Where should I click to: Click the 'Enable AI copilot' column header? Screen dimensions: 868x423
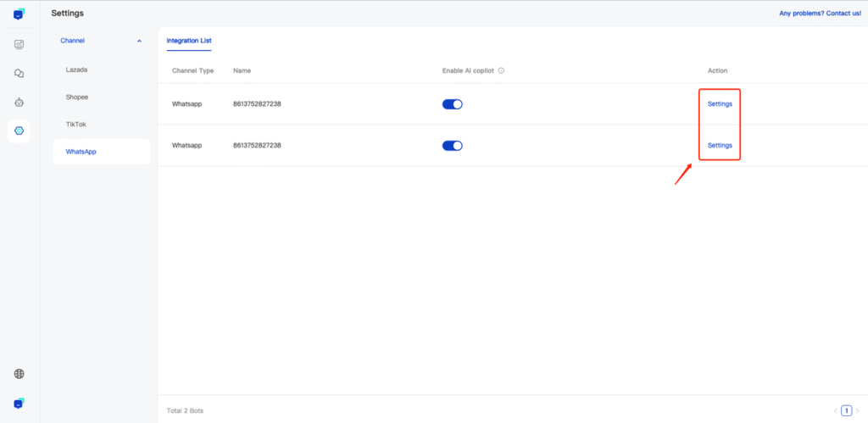click(468, 71)
